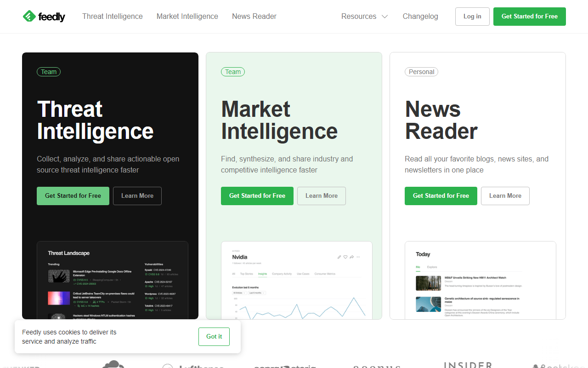588x368 pixels.
Task: Open Threat Intelligence in the top navigation
Action: (113, 17)
